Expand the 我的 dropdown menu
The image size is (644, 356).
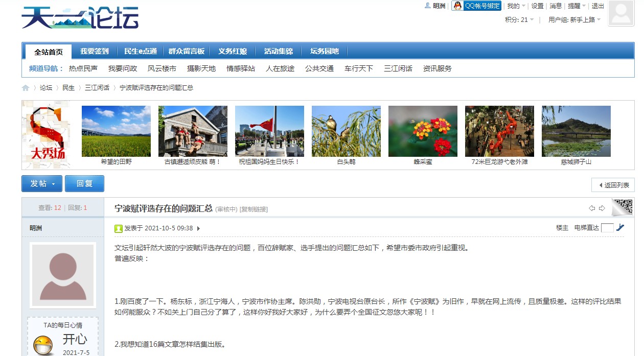click(x=516, y=6)
